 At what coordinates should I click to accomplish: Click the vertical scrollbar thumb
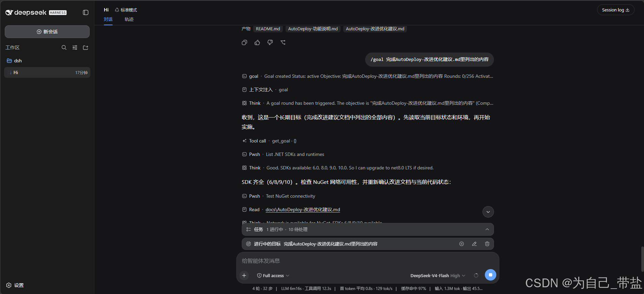pos(642,259)
